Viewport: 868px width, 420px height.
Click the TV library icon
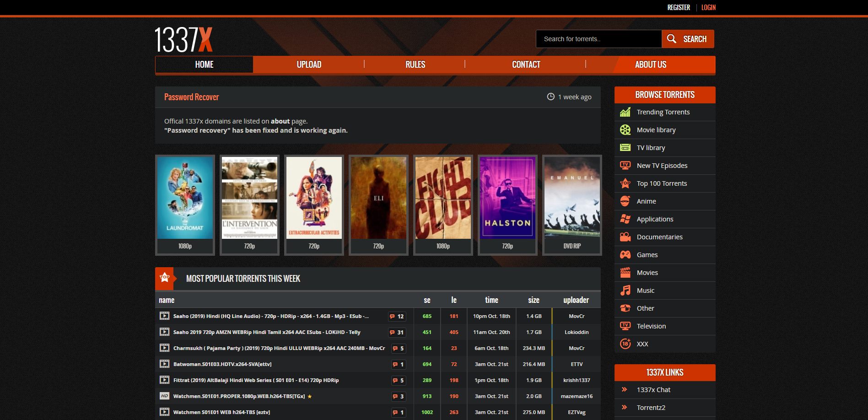click(x=625, y=148)
